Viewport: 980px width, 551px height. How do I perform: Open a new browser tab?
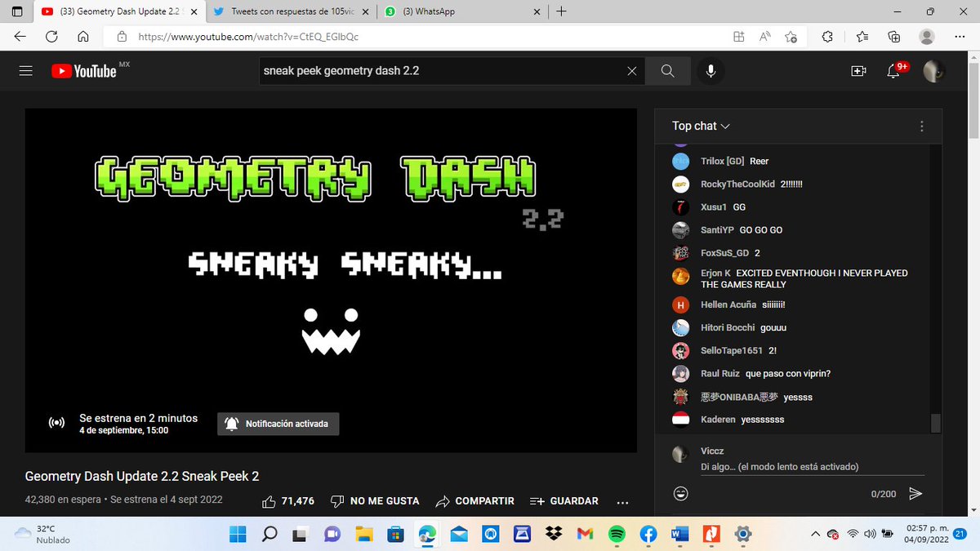click(561, 11)
